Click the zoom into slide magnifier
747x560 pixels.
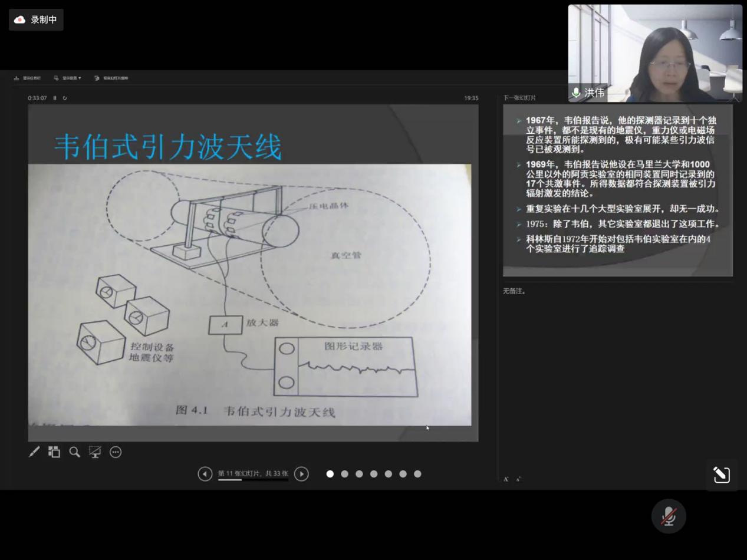click(74, 452)
